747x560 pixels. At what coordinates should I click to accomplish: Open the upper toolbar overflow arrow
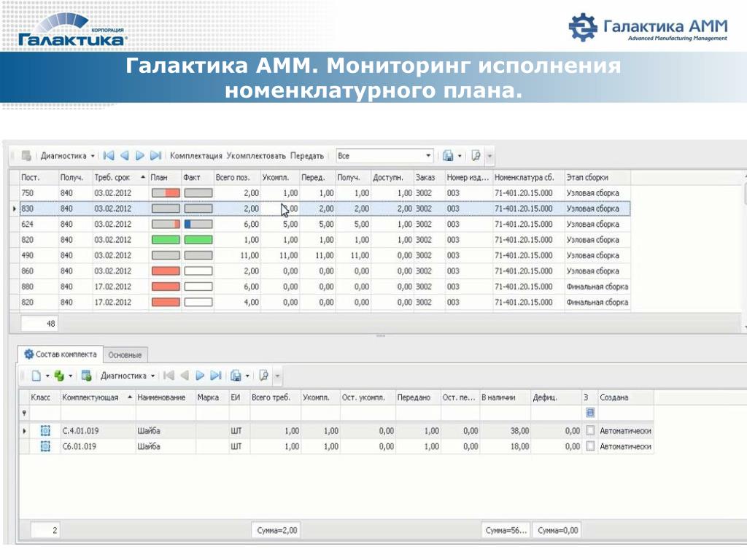pos(489,156)
